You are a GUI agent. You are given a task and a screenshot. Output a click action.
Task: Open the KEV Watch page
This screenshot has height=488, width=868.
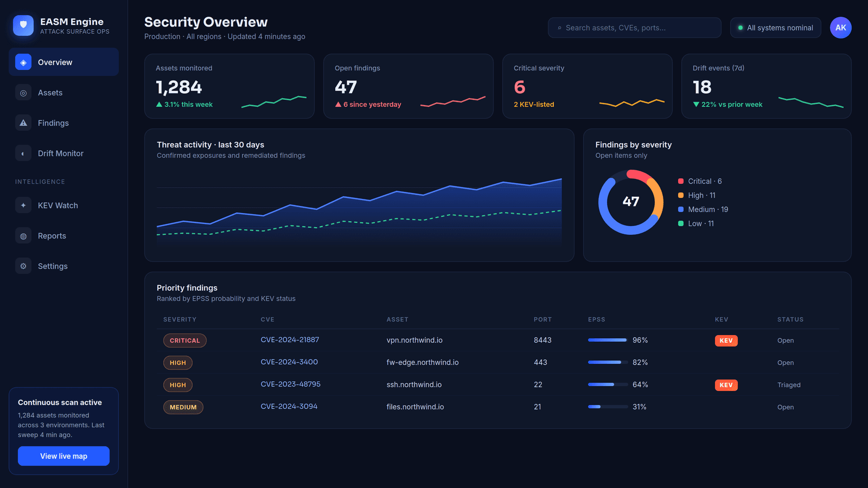(63, 206)
